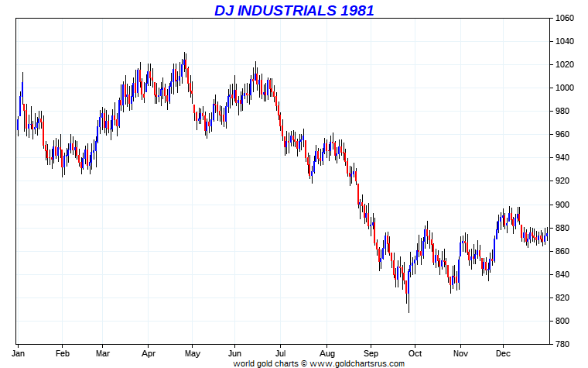Click the world gold charts goldchartsrus.com credit
The image size is (588, 368).
[319, 363]
